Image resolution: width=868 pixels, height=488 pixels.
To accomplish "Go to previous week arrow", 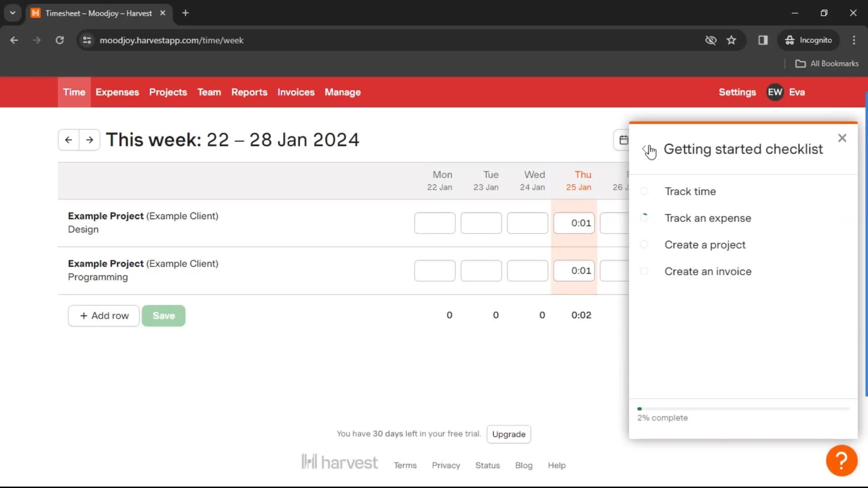I will [69, 140].
